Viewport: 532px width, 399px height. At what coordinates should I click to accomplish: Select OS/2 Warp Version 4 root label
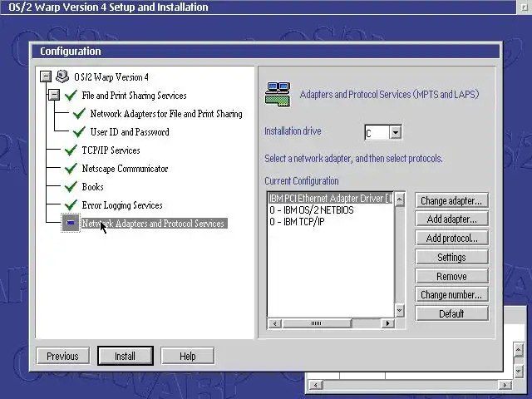pyautogui.click(x=111, y=77)
